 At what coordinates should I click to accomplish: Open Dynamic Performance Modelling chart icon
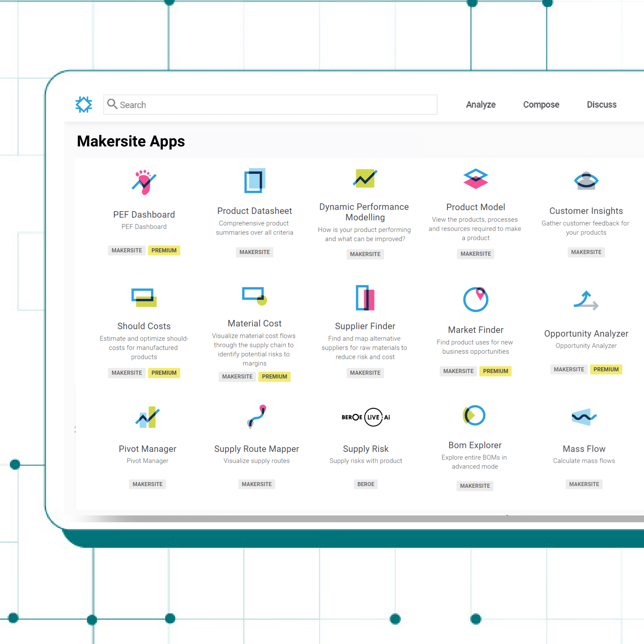click(x=365, y=178)
